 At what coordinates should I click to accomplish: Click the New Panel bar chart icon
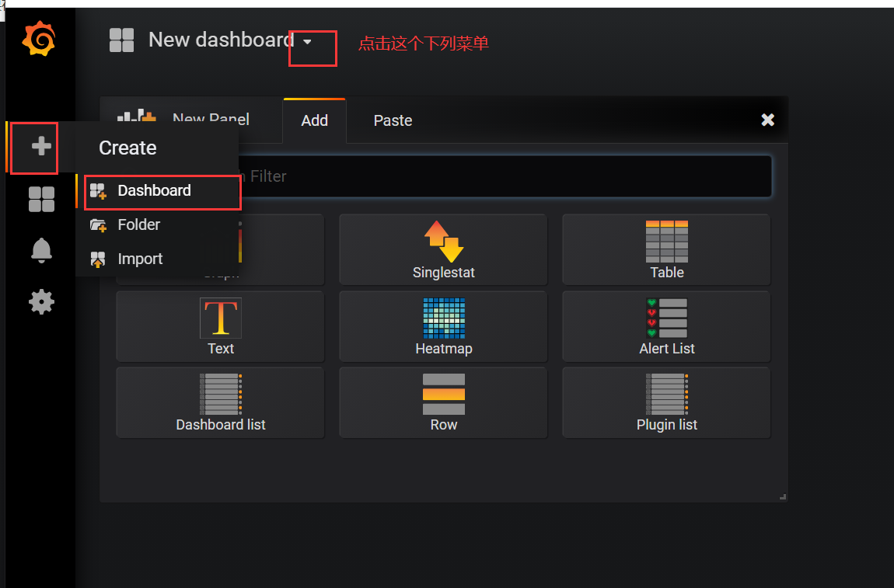136,116
